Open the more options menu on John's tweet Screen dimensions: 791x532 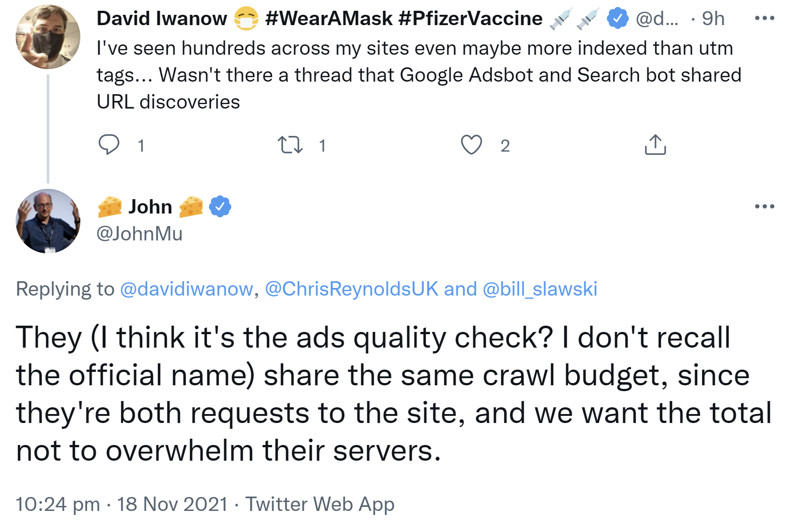coord(765,206)
